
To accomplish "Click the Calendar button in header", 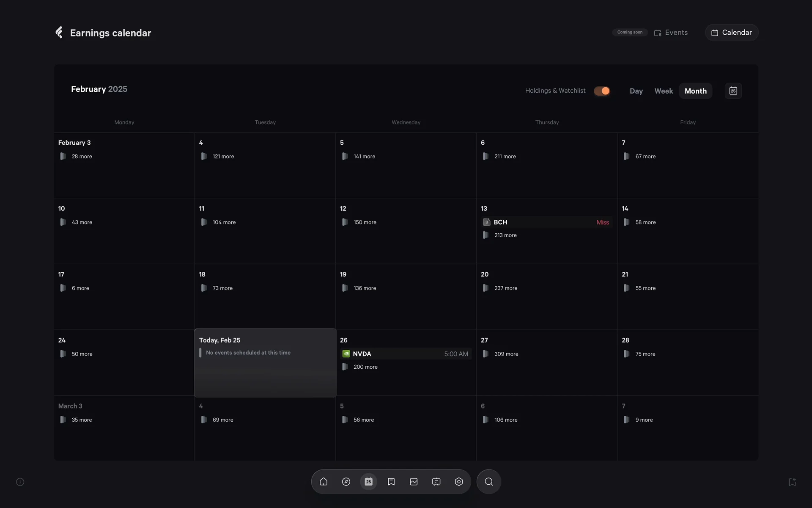I will click(731, 33).
